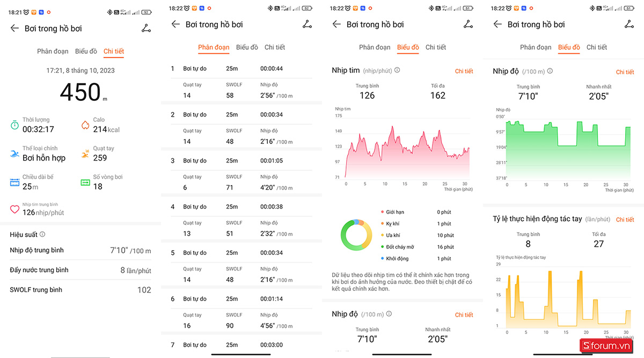Tap the date text 17:21, 8 tháng 10, 2023

80,70
